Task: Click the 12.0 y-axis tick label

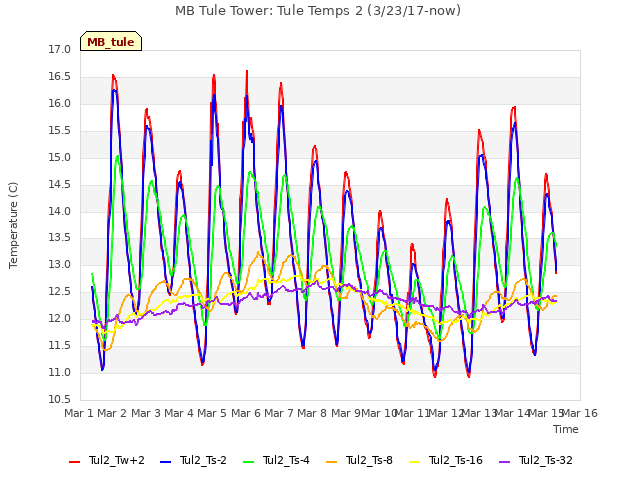Action: (60, 318)
